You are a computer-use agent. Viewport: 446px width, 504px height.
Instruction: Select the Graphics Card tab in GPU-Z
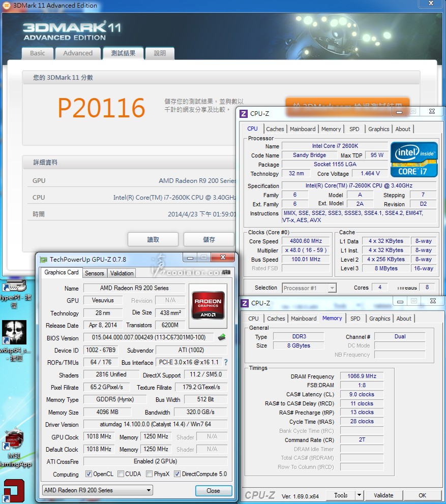[61, 272]
